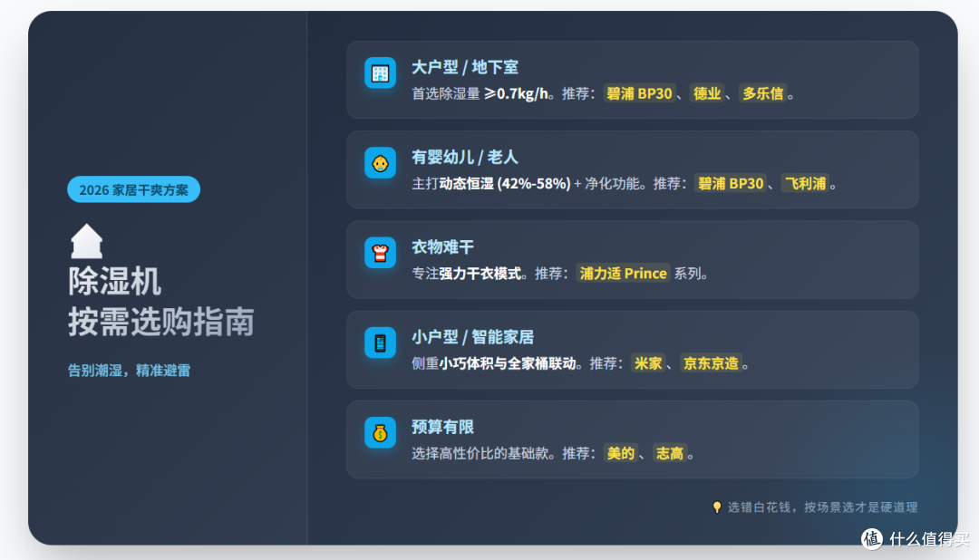The image size is (979, 560).
Task: Click the 志高 brand tag
Action: click(669, 453)
